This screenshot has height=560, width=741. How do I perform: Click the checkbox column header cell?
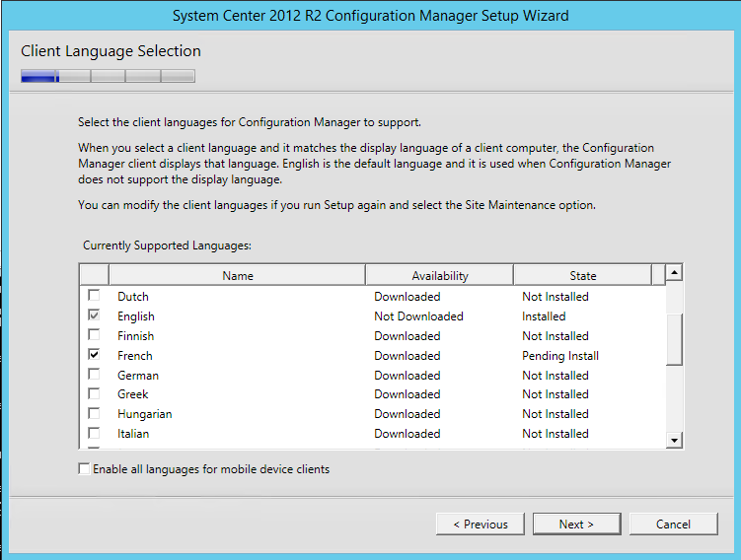tap(95, 275)
